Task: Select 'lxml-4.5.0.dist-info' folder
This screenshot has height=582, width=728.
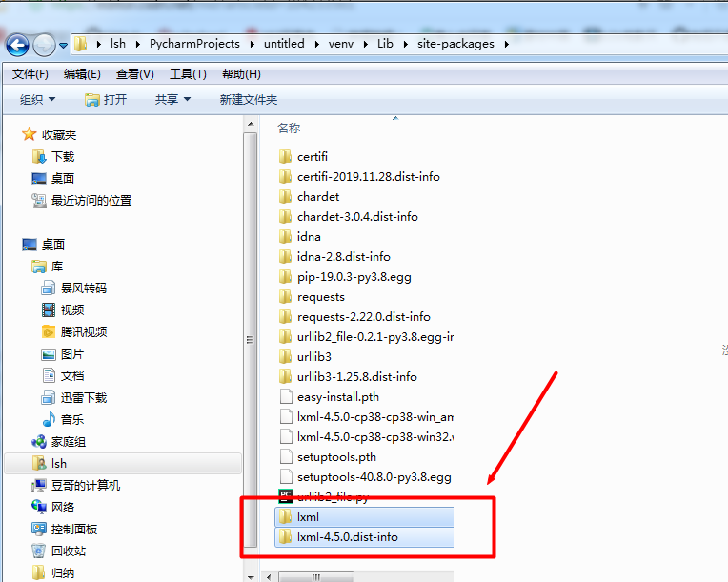Action: [364, 537]
